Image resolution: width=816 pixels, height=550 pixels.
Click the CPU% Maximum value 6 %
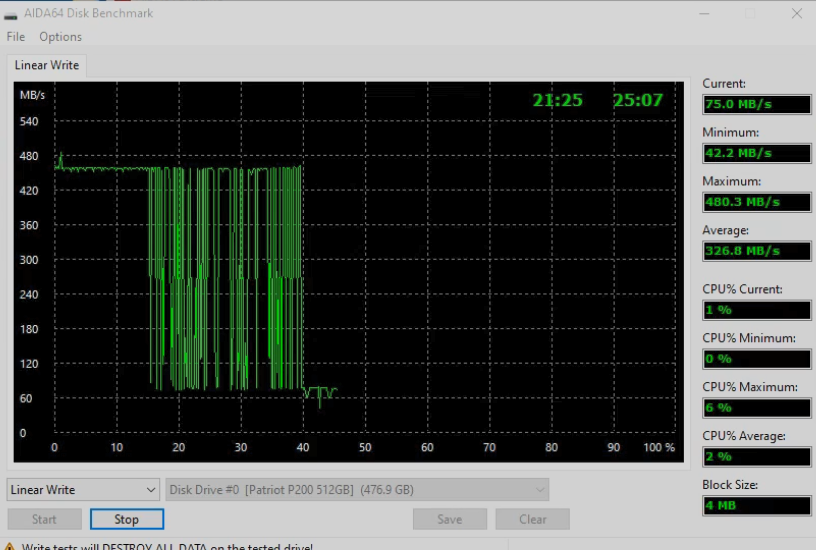click(757, 408)
